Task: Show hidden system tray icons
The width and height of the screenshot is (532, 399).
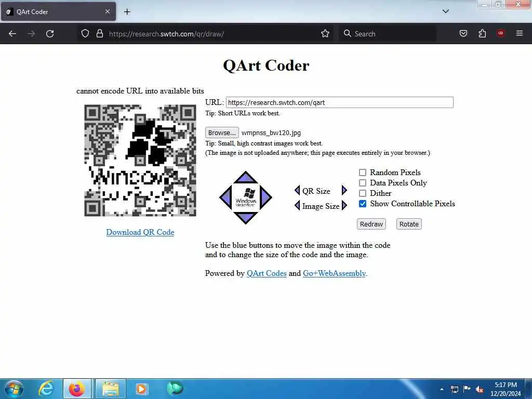Action: pos(442,389)
